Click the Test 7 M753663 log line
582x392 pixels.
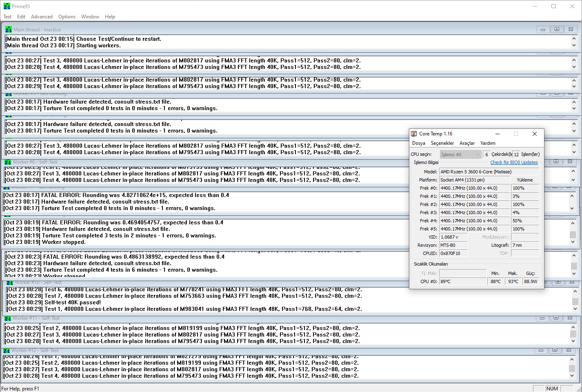(x=184, y=296)
